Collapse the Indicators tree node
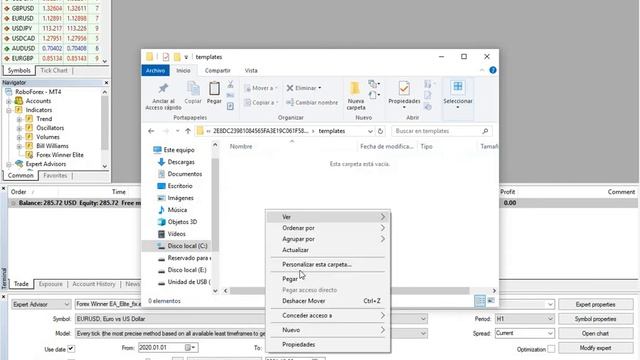Screen dimensions: 640x360 tap(9, 110)
